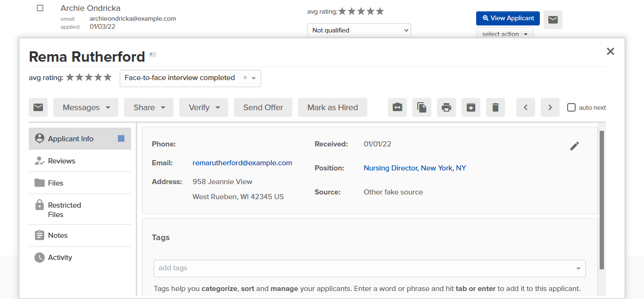Delete applicant with the trash icon
Viewport: 644px width, 299px height.
[495, 107]
